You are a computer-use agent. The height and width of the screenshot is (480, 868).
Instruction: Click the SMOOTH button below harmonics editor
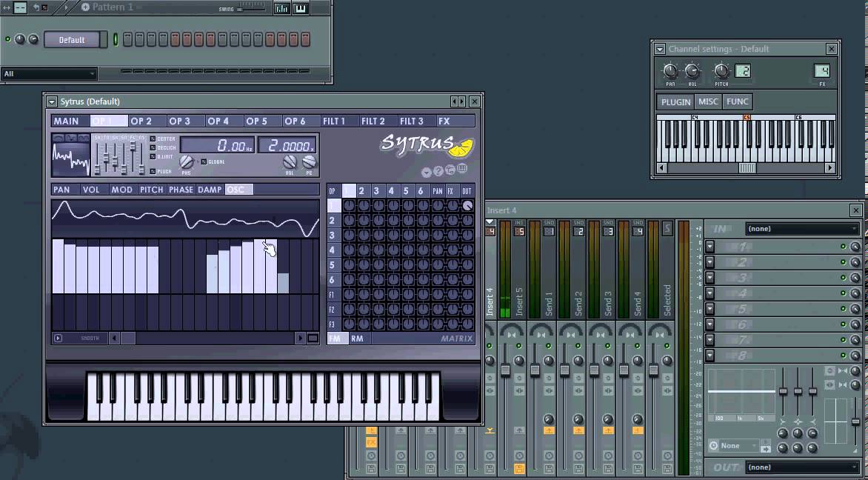90,338
